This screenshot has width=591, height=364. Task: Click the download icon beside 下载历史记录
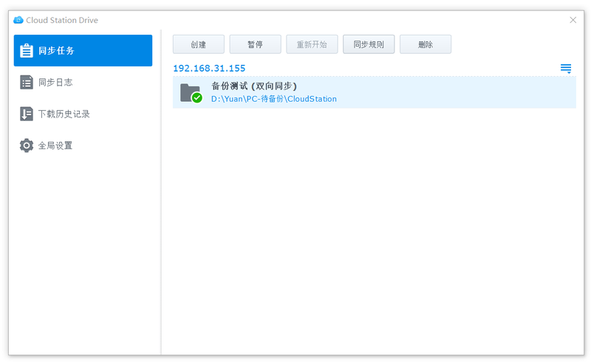point(27,114)
